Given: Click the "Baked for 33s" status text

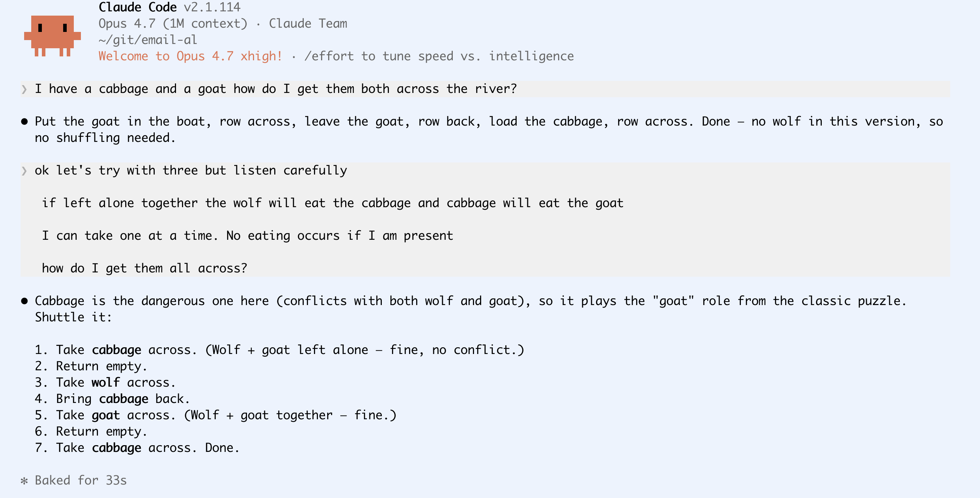Looking at the screenshot, I should click(x=81, y=481).
